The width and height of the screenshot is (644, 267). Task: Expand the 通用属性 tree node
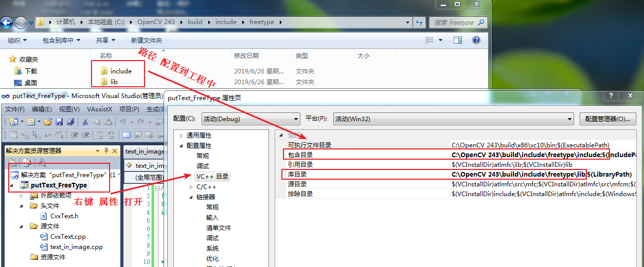181,136
